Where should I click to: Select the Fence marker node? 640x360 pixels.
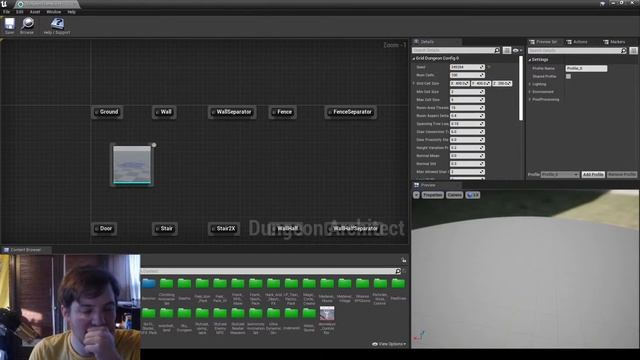click(x=282, y=112)
